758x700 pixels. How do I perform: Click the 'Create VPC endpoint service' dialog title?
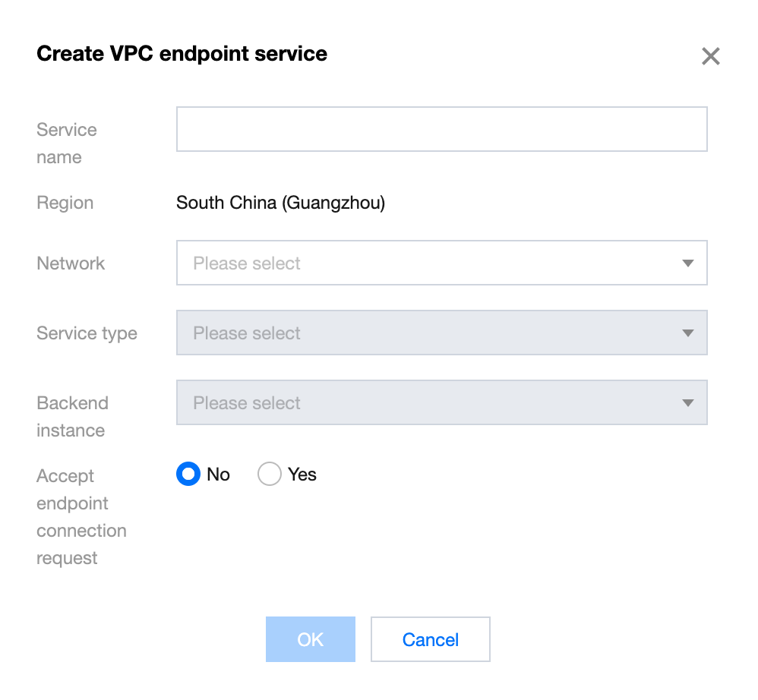click(x=182, y=54)
